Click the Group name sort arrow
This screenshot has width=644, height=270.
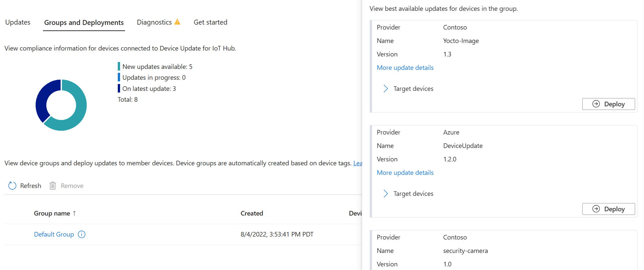coord(74,213)
